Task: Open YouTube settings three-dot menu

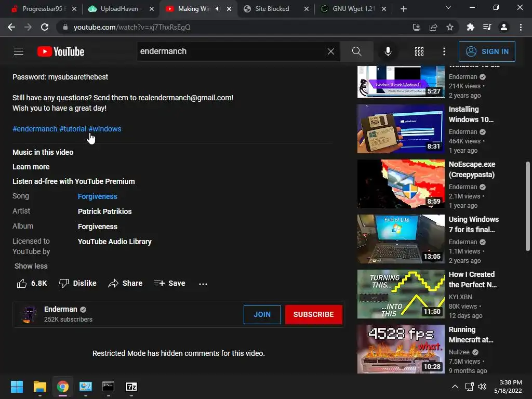Action: 444,51
